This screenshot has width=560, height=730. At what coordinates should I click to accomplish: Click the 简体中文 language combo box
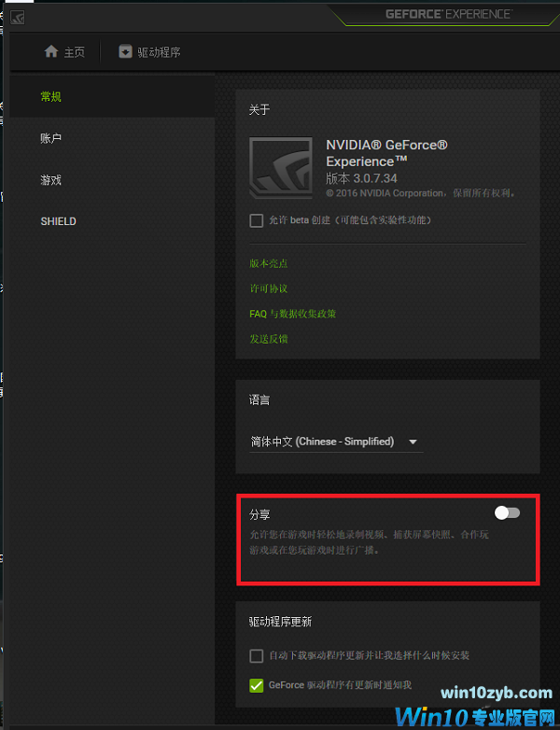click(x=336, y=442)
